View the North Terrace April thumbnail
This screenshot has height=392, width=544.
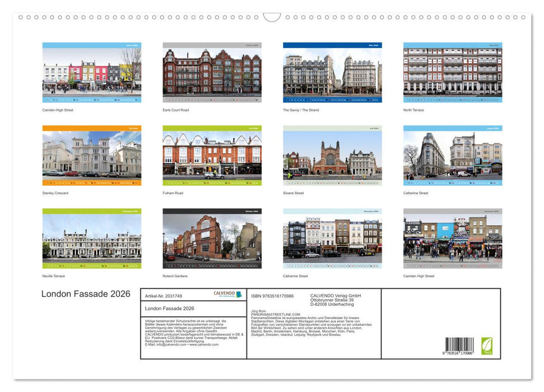(x=452, y=73)
